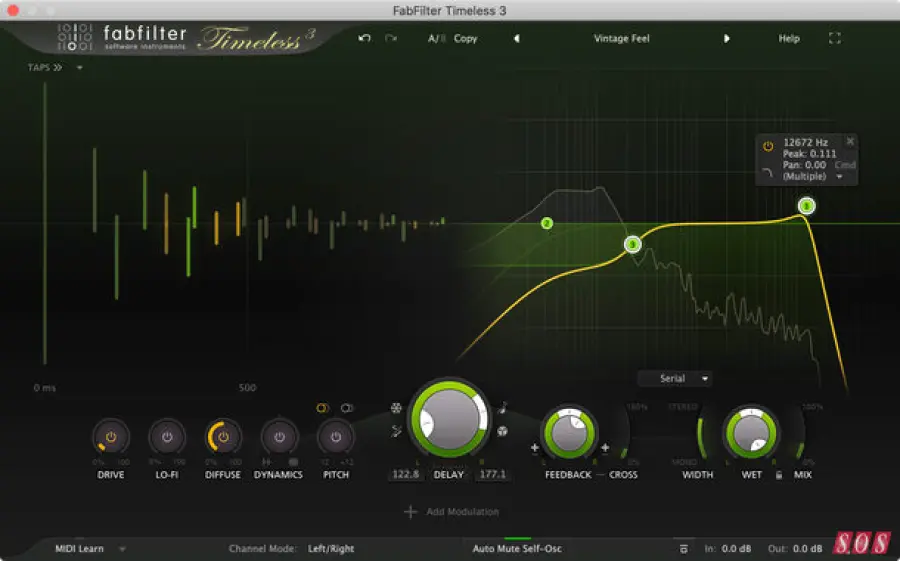Screen dimensions: 900x561
Task: Toggle the PITCH power button
Action: pos(336,437)
